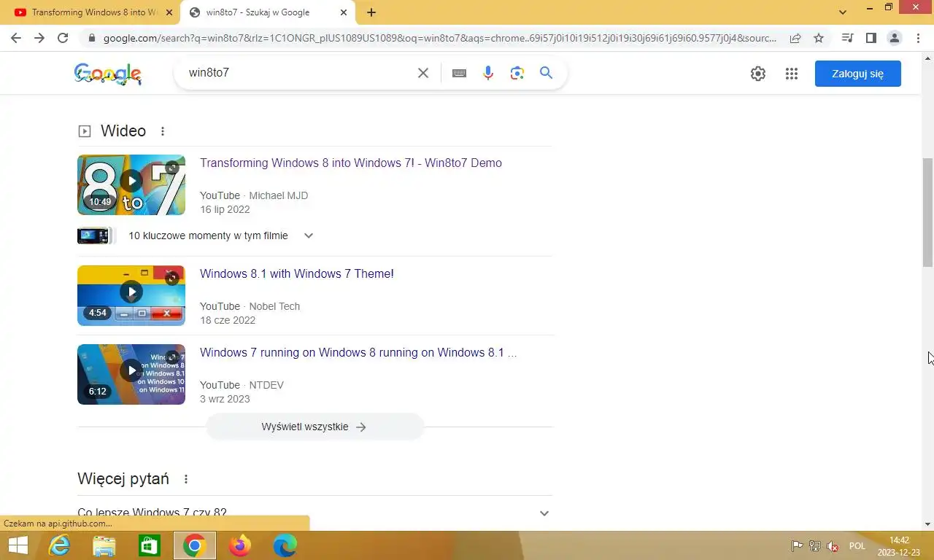Start voice search with microphone
The width and height of the screenshot is (934, 560).
(x=488, y=73)
